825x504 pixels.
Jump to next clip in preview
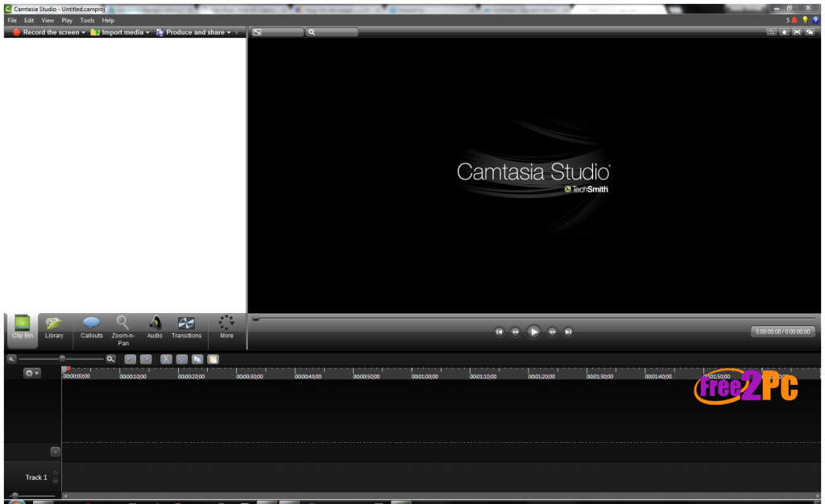(568, 332)
